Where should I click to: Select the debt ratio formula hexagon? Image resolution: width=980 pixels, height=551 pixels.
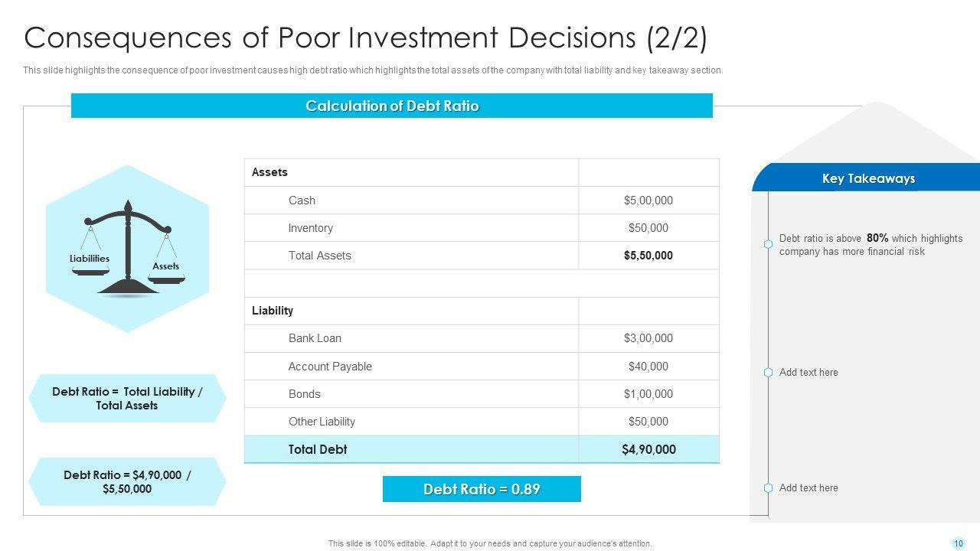pos(127,399)
